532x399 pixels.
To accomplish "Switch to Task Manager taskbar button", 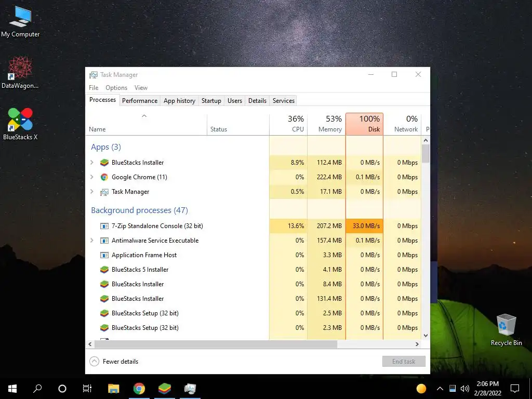I will [190, 389].
